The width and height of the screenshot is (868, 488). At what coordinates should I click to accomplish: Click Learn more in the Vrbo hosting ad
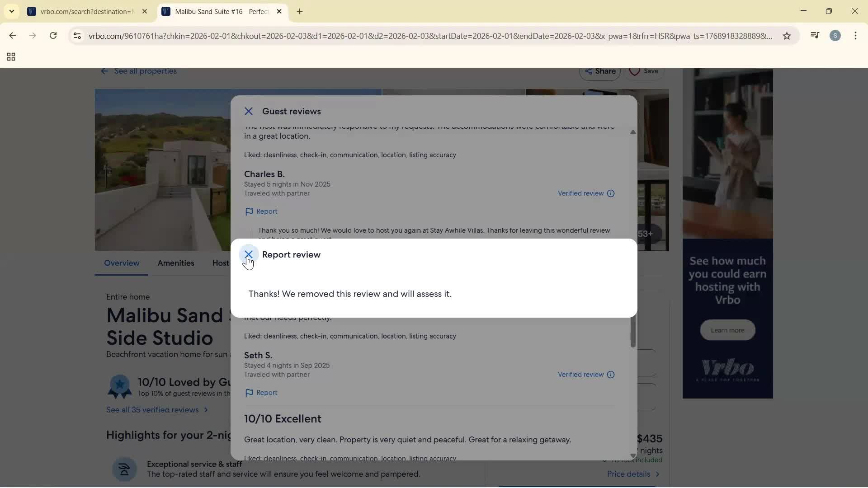click(x=727, y=330)
